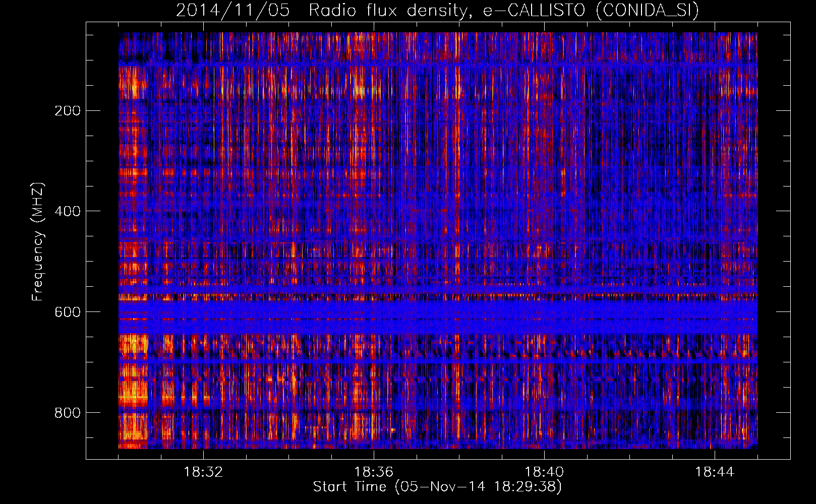Screen dimensions: 816x504
Task: Click the 18:40 time tick label
Action: coord(544,472)
